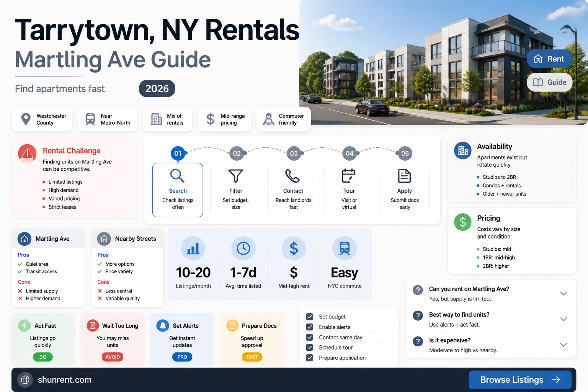
Task: Click the Nearby Streets house icon
Action: [104, 239]
